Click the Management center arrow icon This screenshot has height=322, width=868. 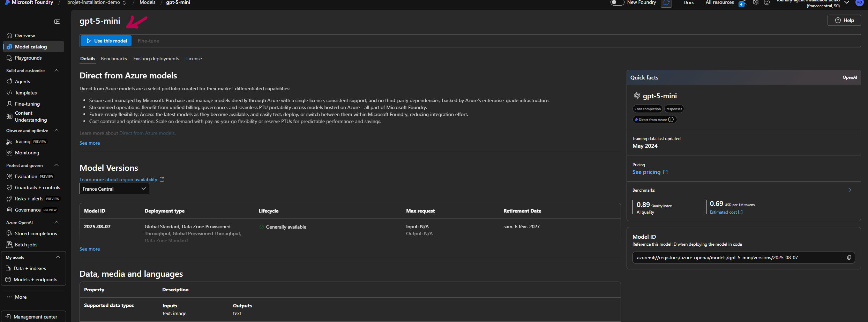[x=8, y=317]
